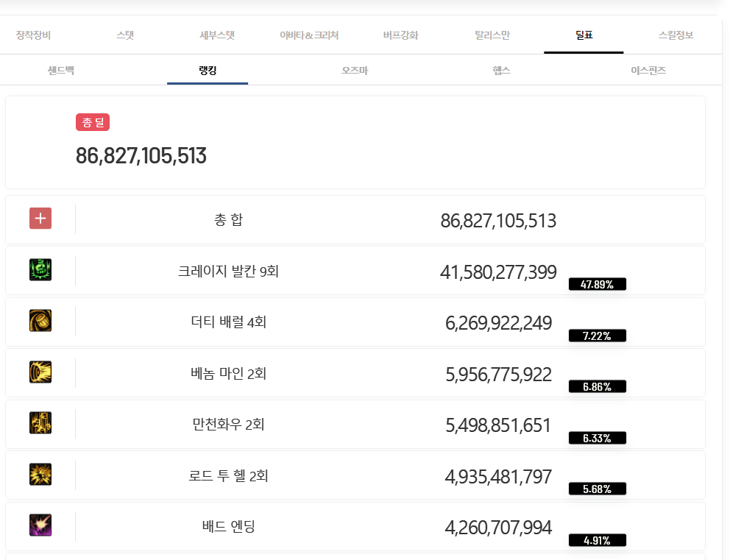Viewport: 744px width, 560px height.
Task: Click the 47.89% damage share bar
Action: tap(597, 285)
